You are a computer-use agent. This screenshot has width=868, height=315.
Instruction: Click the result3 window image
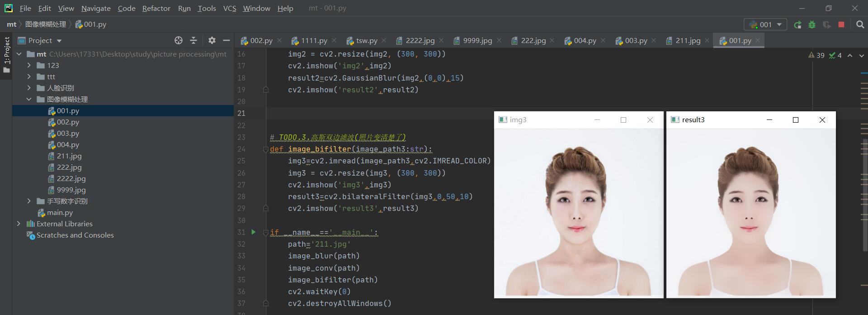(x=751, y=213)
